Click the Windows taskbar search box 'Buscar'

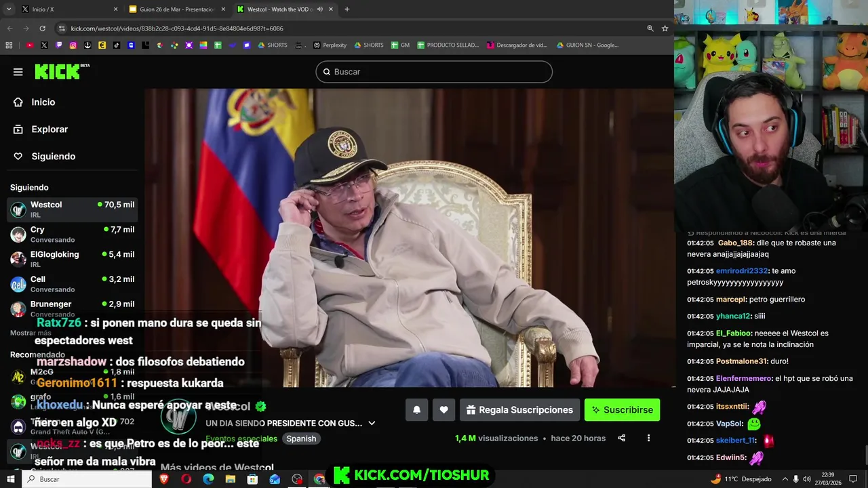(87, 479)
